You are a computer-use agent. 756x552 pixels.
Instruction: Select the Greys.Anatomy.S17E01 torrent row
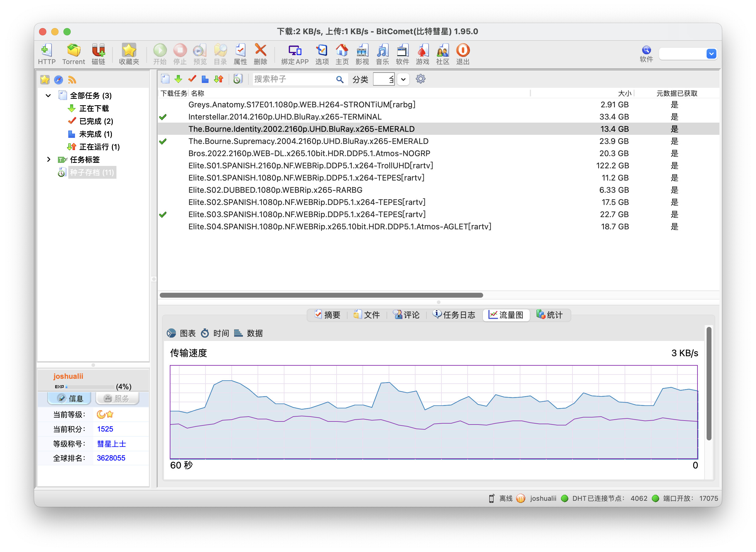(x=438, y=105)
